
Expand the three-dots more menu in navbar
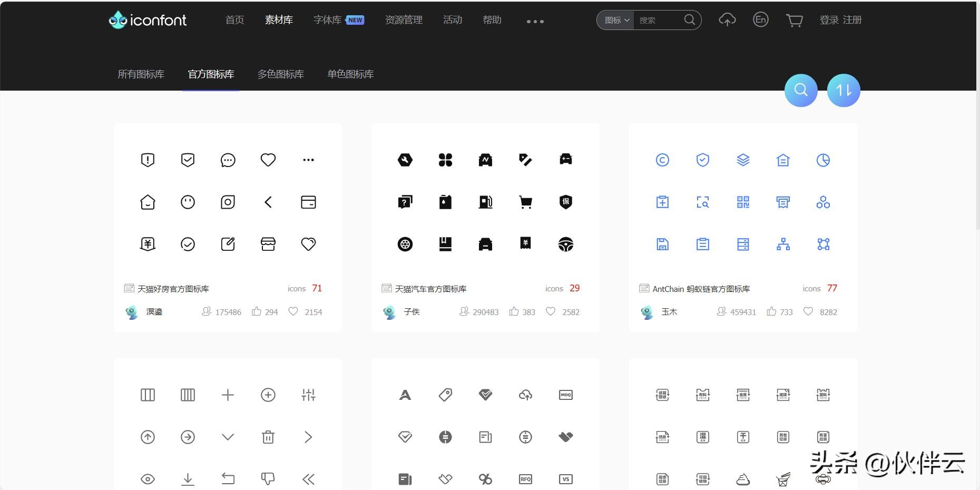tap(535, 21)
